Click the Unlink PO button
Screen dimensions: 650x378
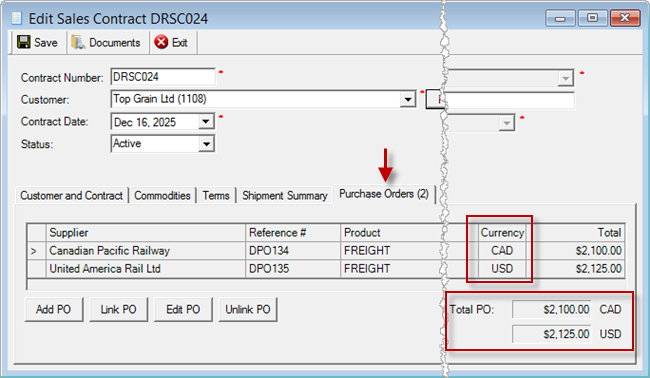click(x=247, y=309)
